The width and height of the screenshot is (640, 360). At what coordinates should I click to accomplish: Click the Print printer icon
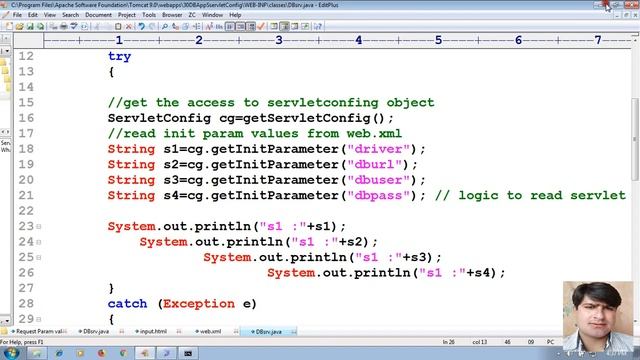click(x=64, y=27)
